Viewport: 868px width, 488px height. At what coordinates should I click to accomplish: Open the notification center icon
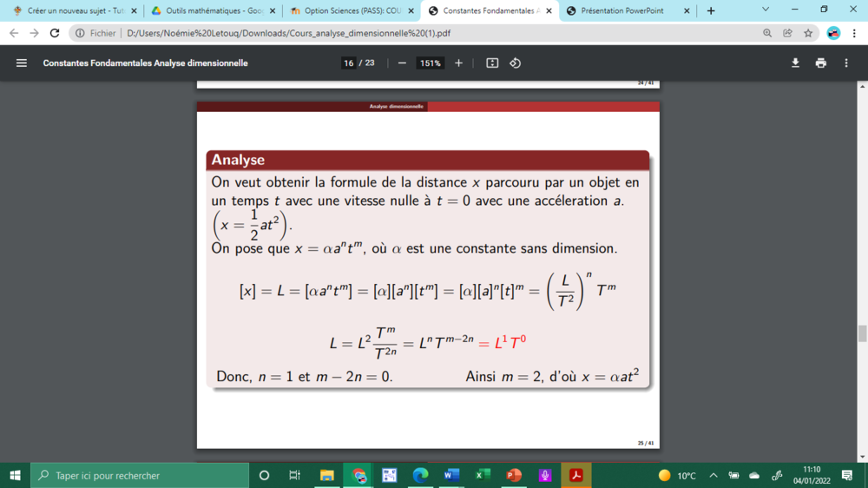point(847,475)
